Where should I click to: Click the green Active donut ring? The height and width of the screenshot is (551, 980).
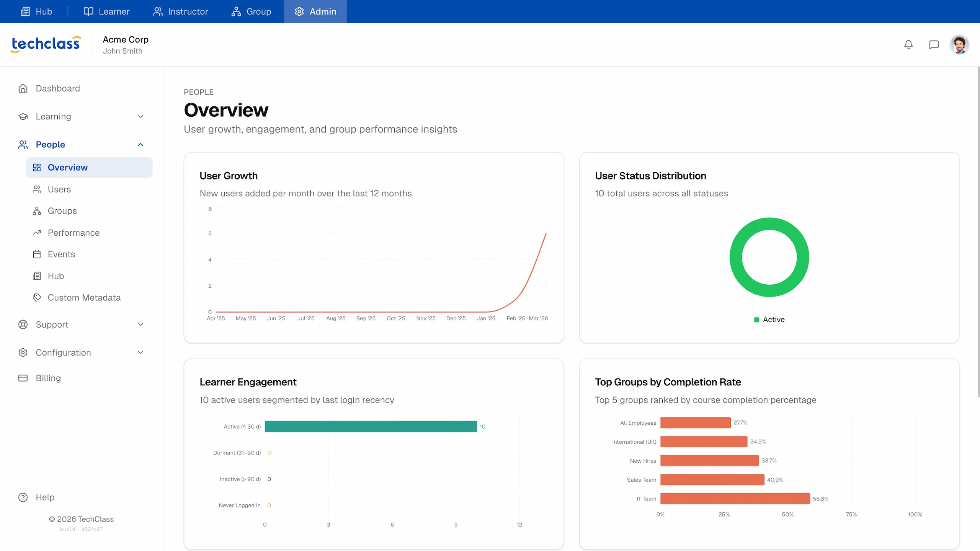(x=736, y=257)
